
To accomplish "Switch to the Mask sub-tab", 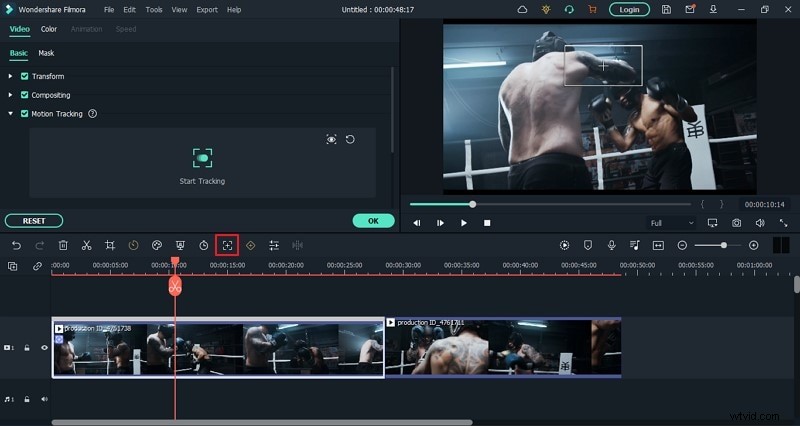I will [x=46, y=53].
